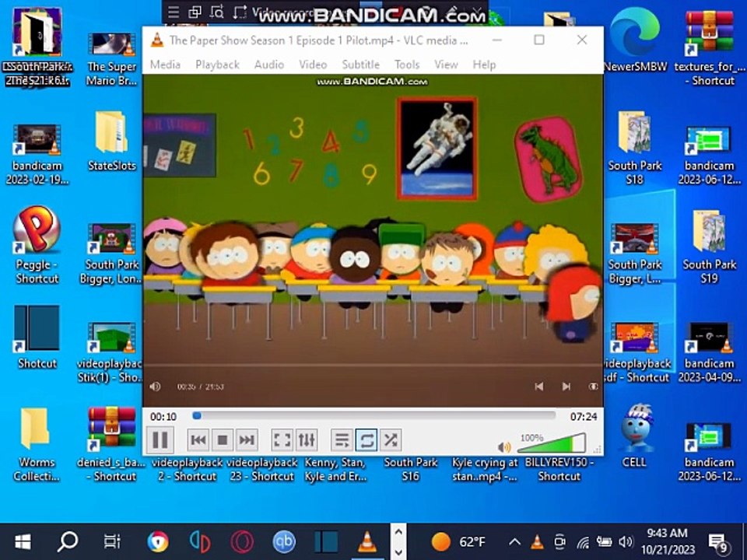Skip to next media in VLC

(247, 439)
